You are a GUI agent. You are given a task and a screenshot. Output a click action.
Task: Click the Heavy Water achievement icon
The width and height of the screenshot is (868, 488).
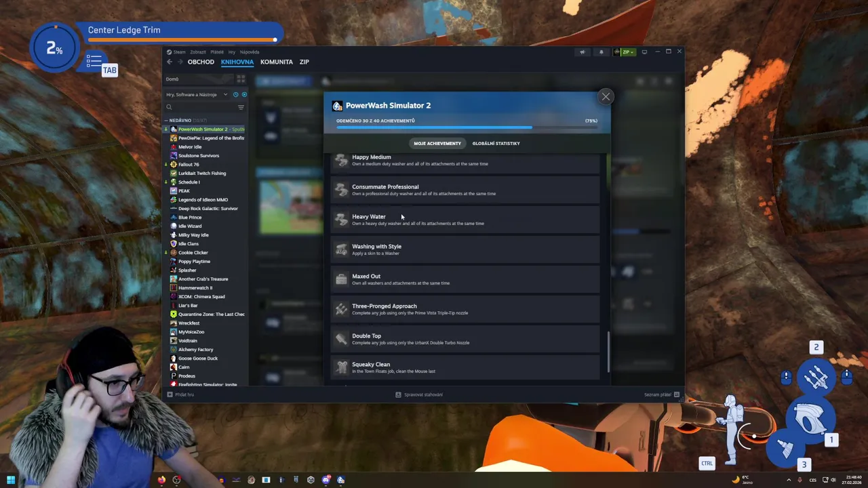coord(341,220)
